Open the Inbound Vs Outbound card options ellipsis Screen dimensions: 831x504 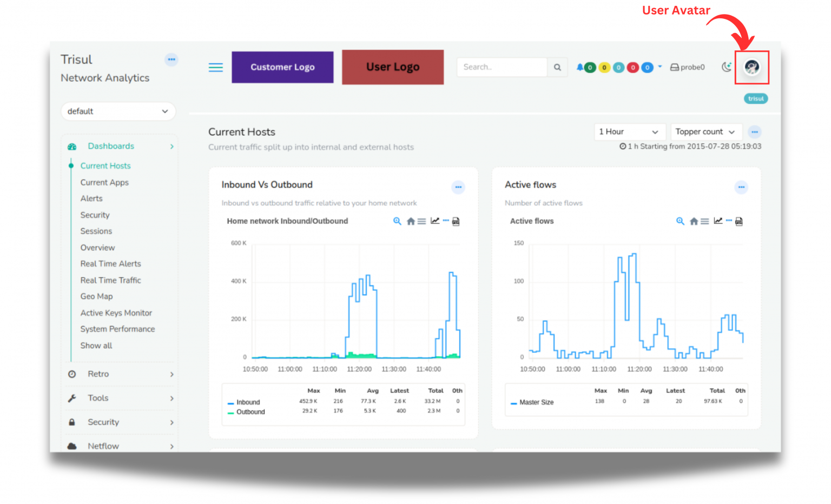tap(458, 187)
